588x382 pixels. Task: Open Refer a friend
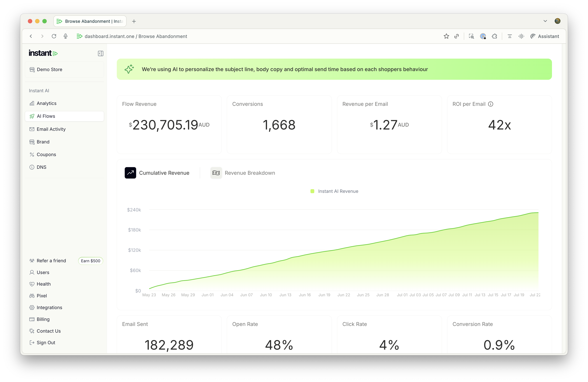coord(51,261)
